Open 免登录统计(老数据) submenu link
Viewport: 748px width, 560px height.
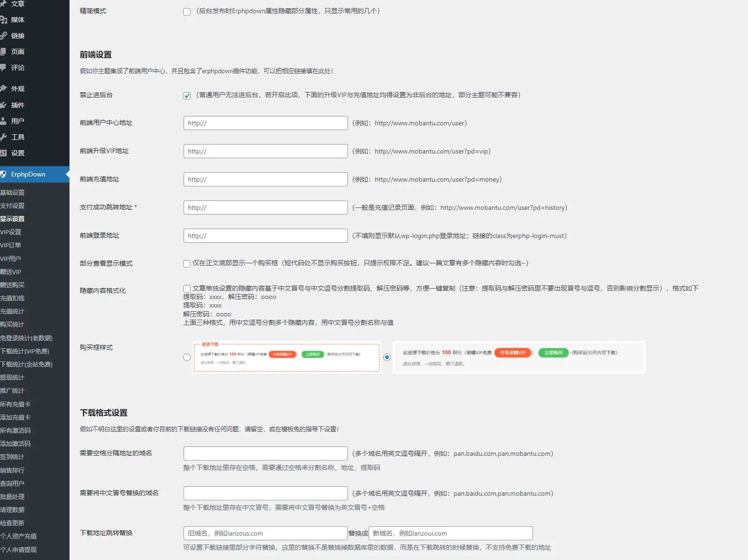[26, 338]
